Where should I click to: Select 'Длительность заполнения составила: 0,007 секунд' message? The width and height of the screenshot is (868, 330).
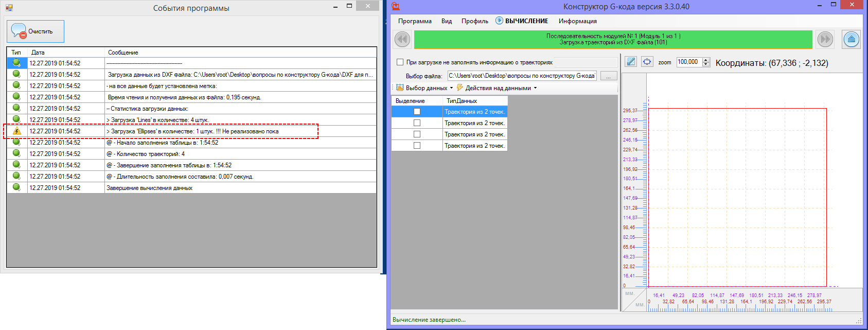coord(241,177)
